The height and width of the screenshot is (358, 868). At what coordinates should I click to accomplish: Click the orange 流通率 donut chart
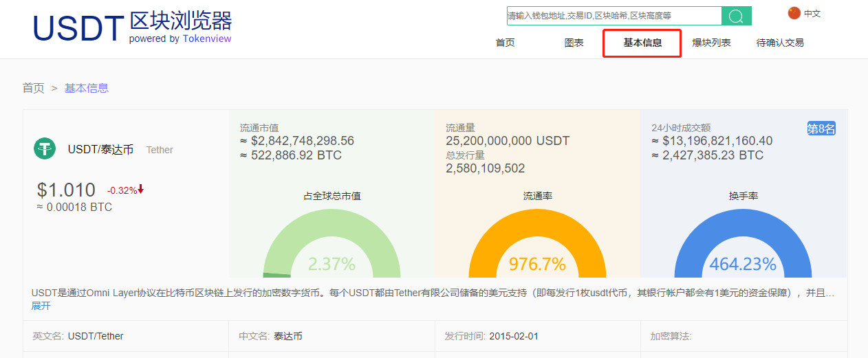[x=537, y=243]
